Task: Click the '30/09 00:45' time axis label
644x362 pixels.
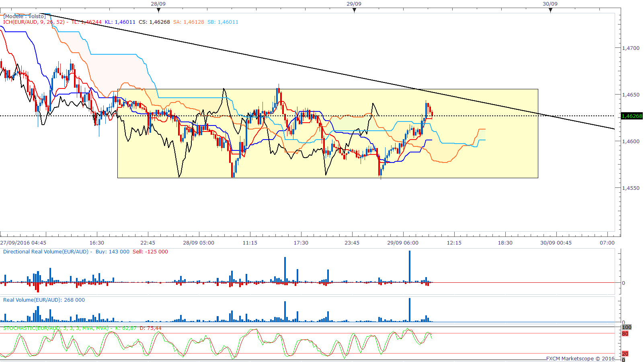Action: click(556, 243)
